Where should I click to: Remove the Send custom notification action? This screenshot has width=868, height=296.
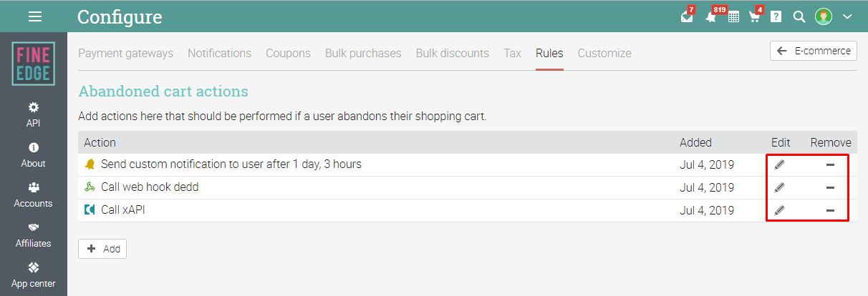tap(831, 165)
